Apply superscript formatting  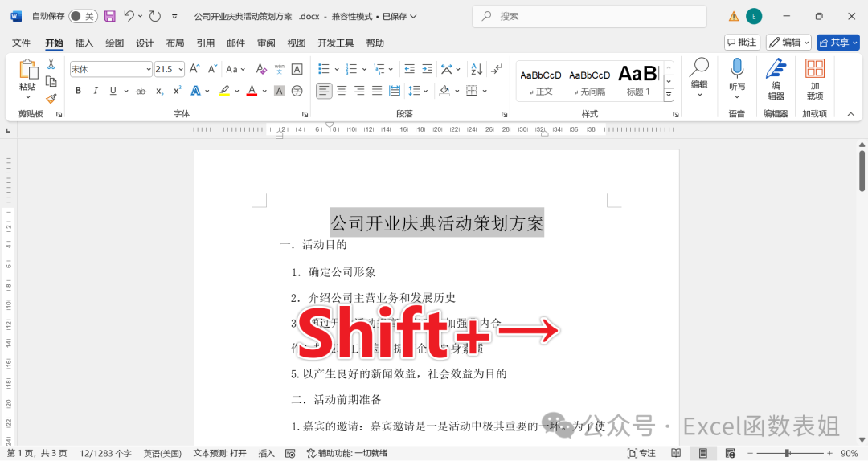[177, 91]
